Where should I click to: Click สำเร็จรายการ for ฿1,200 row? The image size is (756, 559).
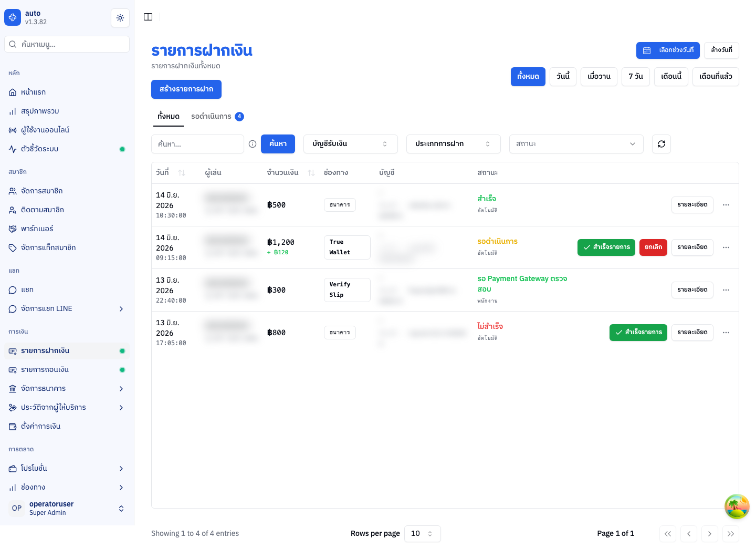click(x=606, y=247)
